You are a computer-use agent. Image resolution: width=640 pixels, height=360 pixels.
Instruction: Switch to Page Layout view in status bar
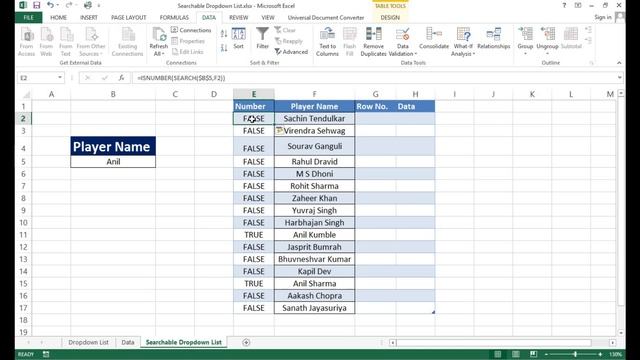[516, 354]
